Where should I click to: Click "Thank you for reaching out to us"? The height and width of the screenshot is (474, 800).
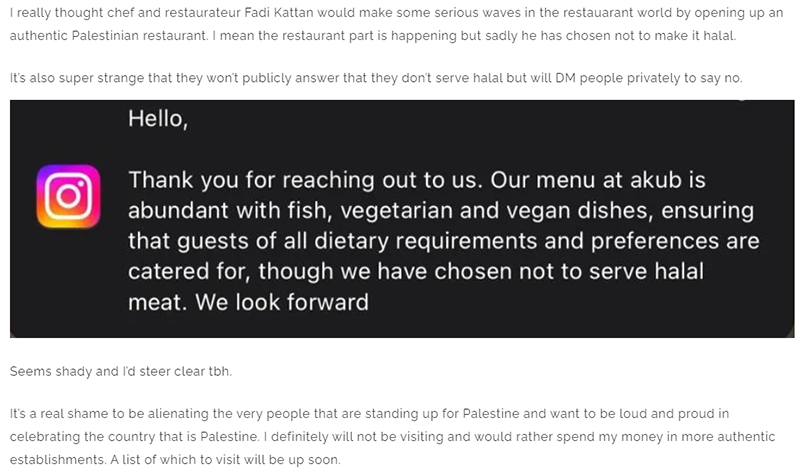[305, 180]
